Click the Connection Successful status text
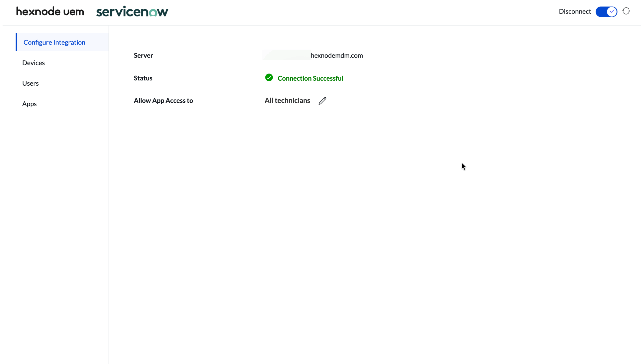Image resolution: width=641 pixels, height=364 pixels. pos(310,78)
